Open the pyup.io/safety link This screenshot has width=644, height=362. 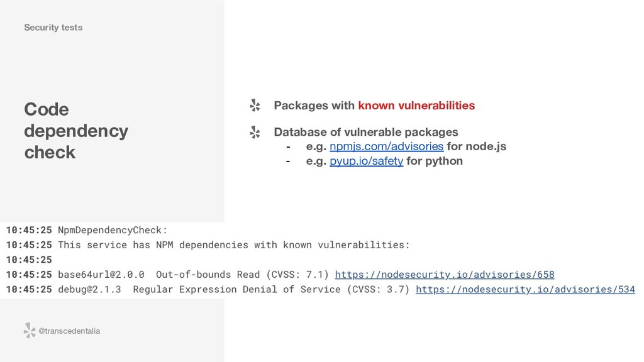pyautogui.click(x=367, y=161)
